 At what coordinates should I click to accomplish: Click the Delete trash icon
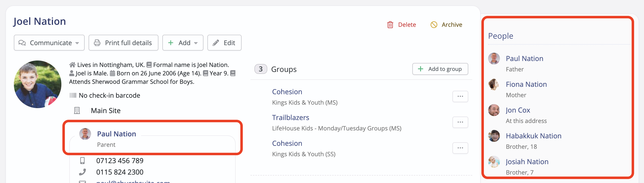click(x=390, y=25)
